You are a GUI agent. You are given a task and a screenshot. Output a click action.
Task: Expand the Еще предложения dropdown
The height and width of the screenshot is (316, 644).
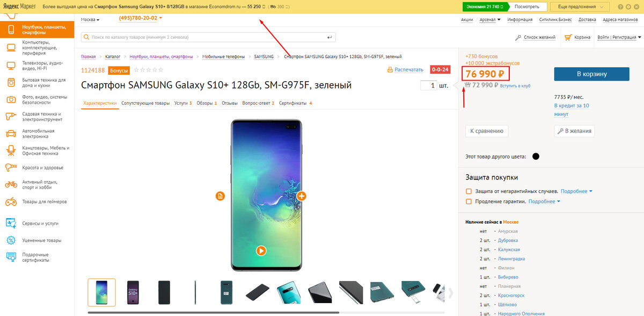581,7
